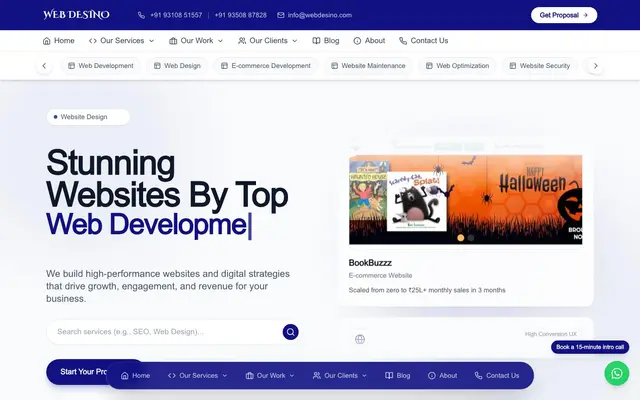Select the Web Optimization service chip
This screenshot has height=400, width=640.
tap(458, 66)
